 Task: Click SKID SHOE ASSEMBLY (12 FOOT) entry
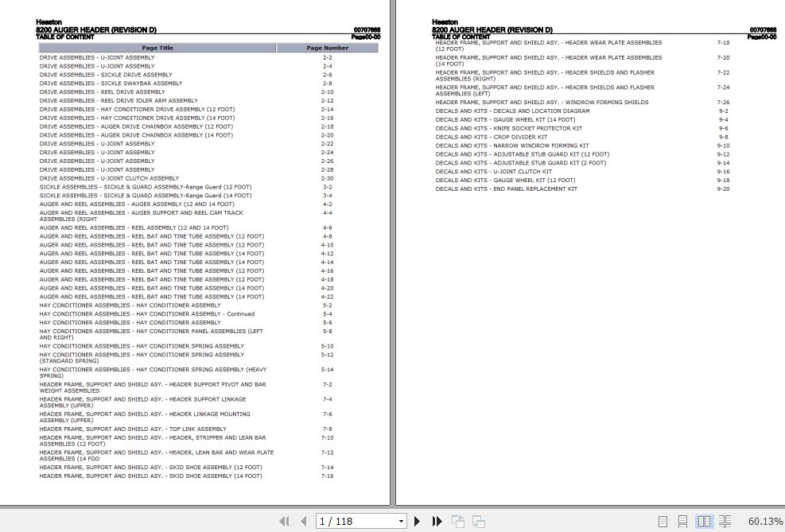pos(150,468)
